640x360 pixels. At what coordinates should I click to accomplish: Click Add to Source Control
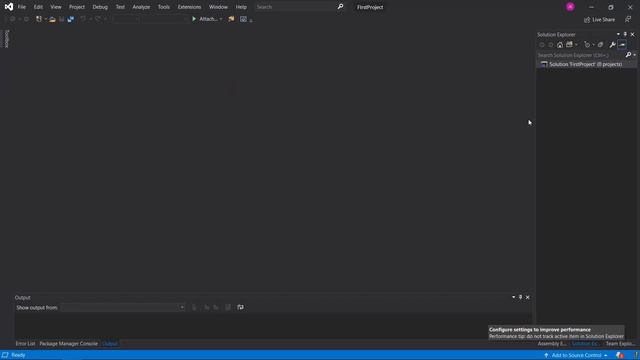pos(576,356)
